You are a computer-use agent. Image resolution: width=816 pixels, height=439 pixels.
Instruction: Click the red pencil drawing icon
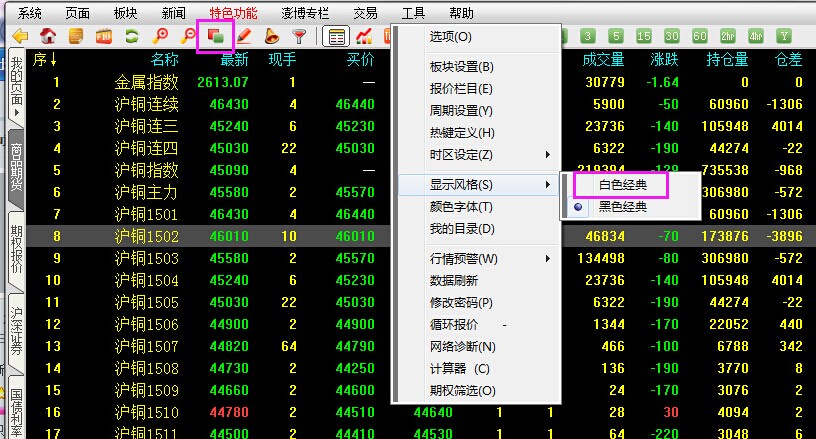tap(243, 36)
